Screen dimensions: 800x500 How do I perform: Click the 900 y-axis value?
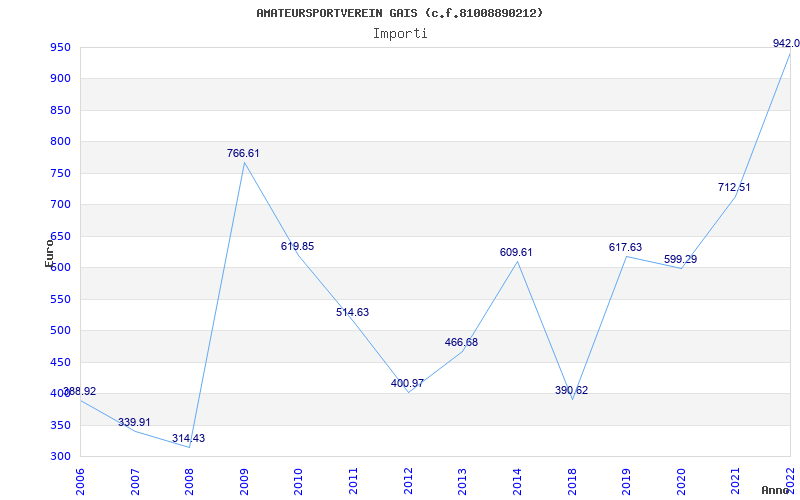tap(60, 79)
